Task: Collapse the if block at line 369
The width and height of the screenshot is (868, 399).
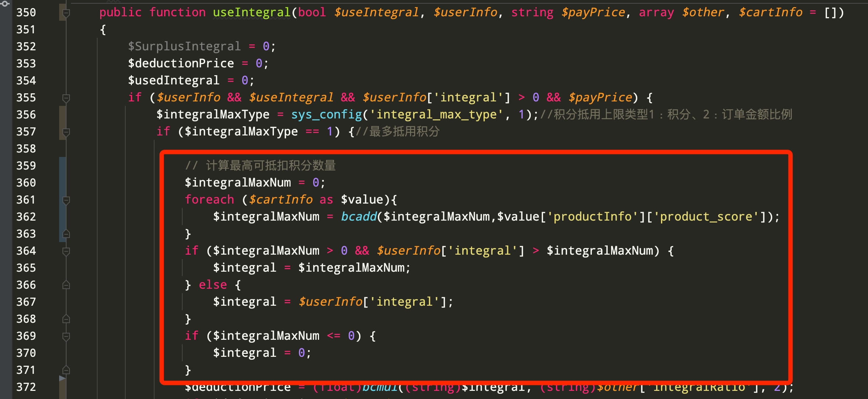Action: pos(66,337)
